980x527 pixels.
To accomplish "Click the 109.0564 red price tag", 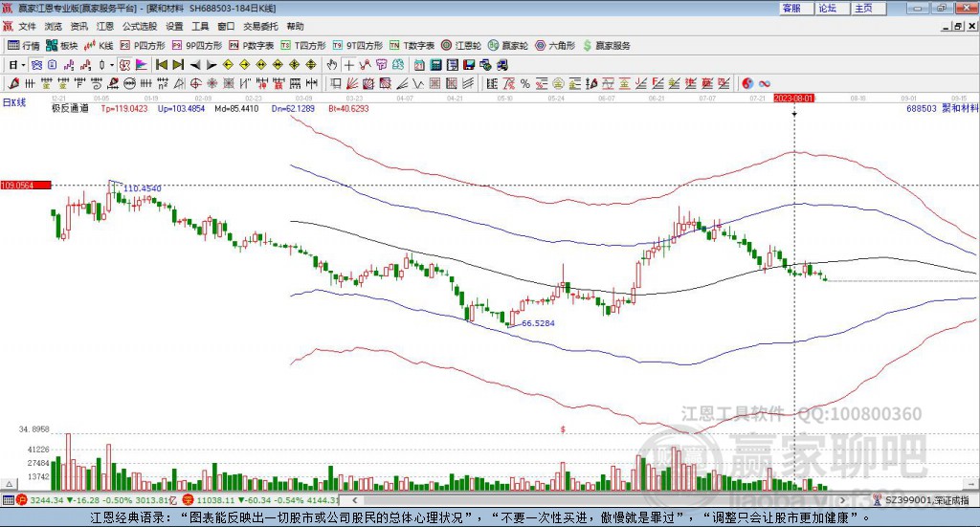I will 26,186.
